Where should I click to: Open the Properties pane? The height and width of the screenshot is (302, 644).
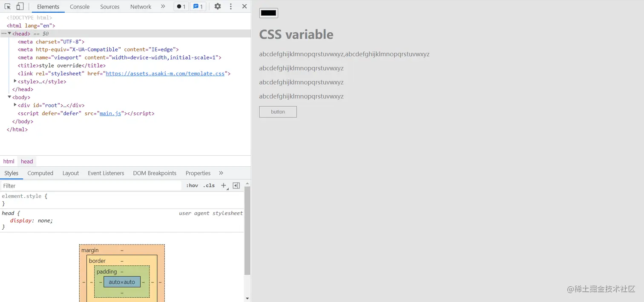[x=198, y=173]
